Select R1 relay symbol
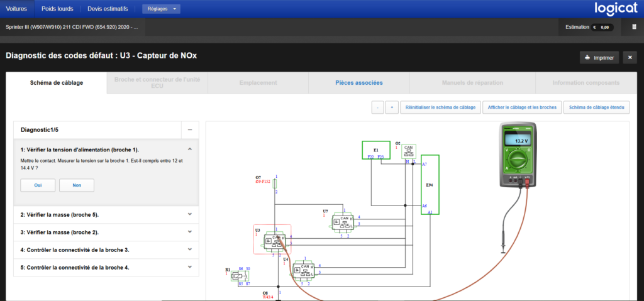This screenshot has width=644, height=301. 240,275
